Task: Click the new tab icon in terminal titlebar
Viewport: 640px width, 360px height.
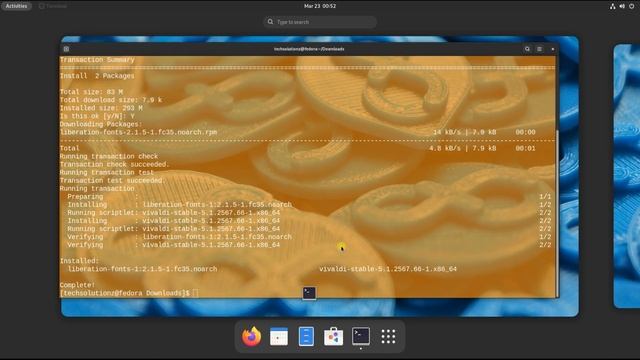Action: 66,49
